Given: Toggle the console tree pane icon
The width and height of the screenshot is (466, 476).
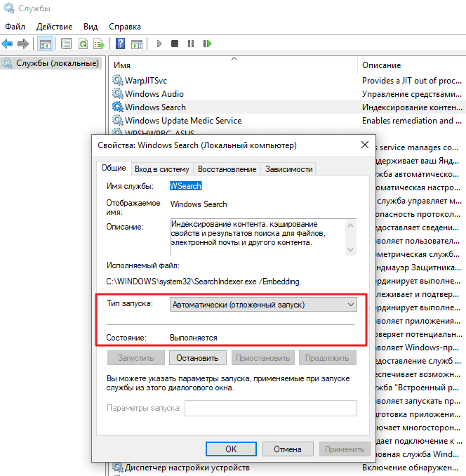Looking at the screenshot, I should [45, 44].
